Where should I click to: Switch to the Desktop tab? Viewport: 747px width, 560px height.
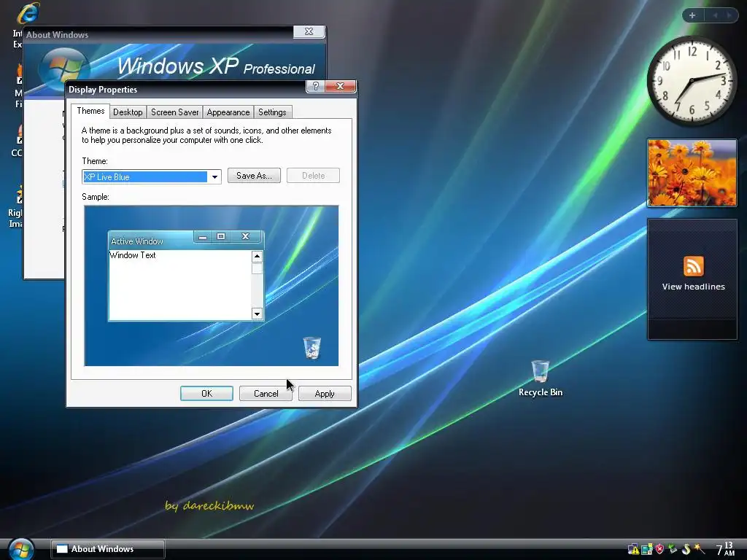[128, 112]
